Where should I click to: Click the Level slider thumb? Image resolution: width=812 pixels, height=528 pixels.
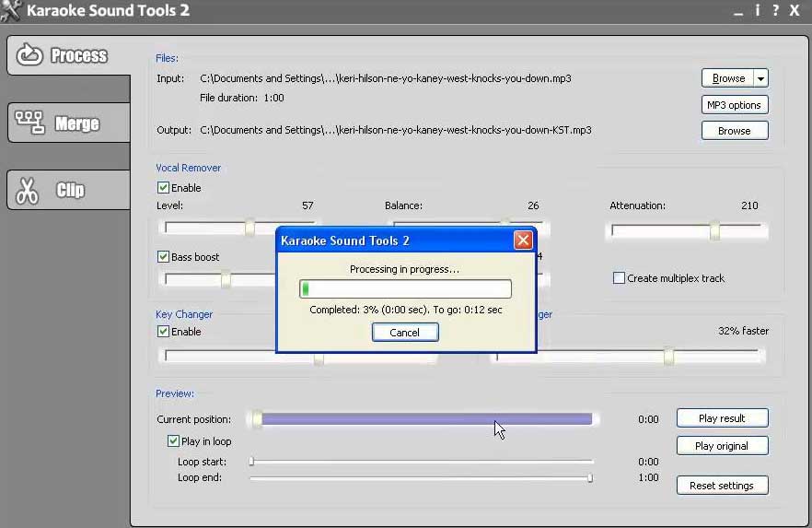click(249, 228)
